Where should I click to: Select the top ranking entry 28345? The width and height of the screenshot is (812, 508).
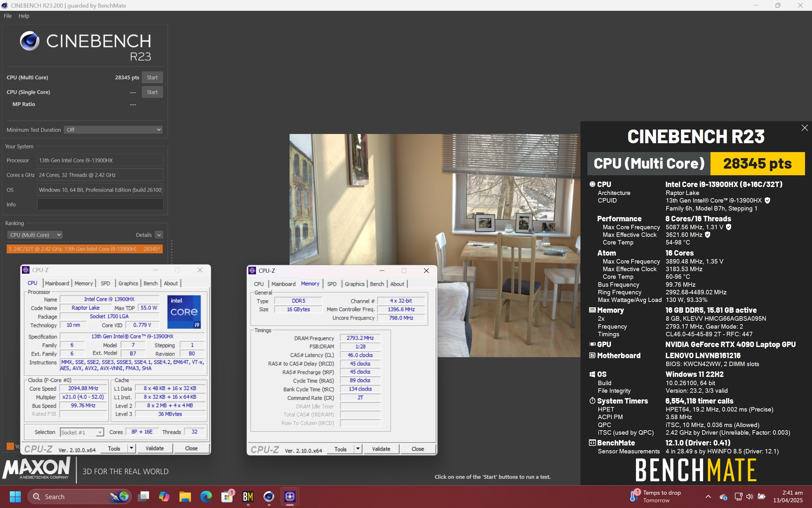85,249
